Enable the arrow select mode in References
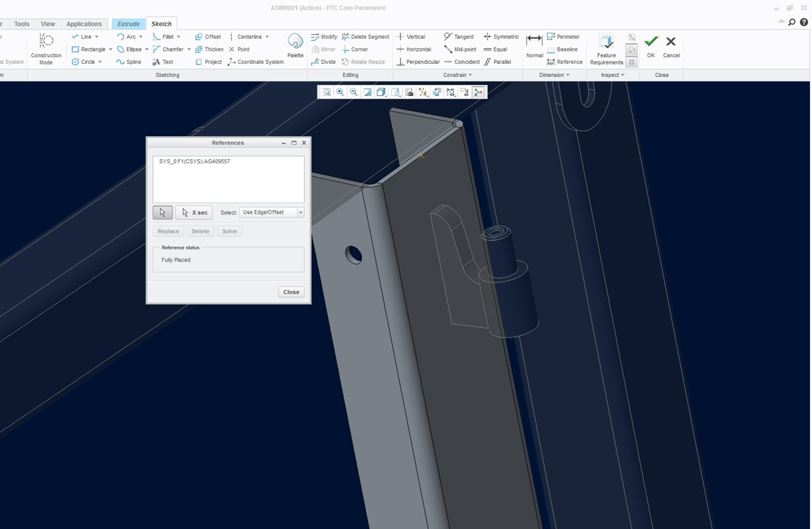812x529 pixels. click(163, 213)
